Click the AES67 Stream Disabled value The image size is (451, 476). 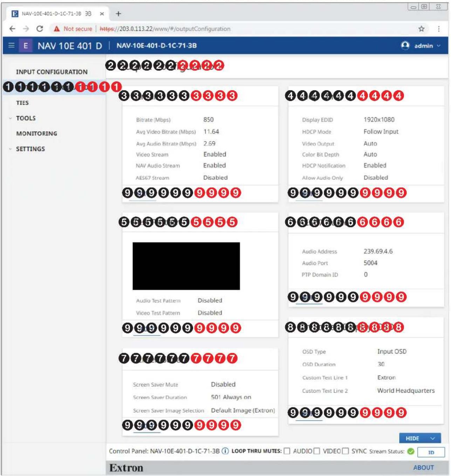(x=216, y=178)
